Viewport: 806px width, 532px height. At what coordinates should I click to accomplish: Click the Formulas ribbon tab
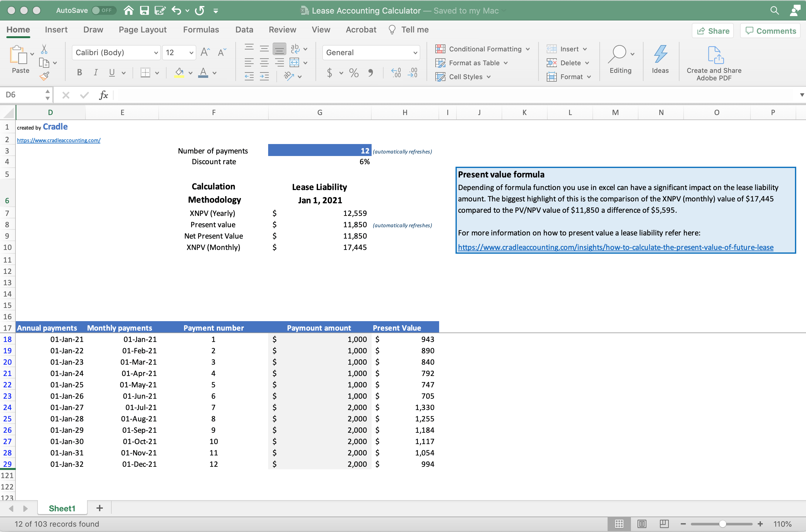tap(202, 29)
